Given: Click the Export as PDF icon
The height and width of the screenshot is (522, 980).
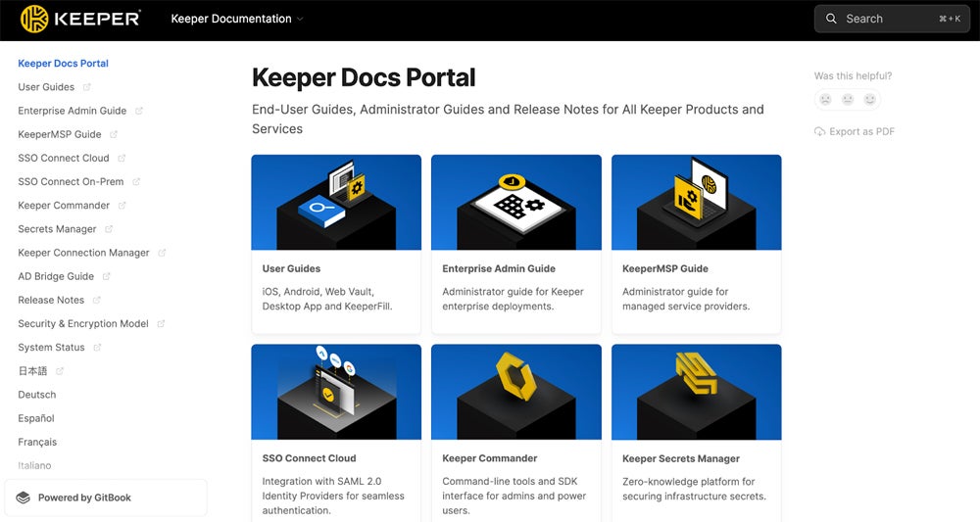Looking at the screenshot, I should [819, 132].
